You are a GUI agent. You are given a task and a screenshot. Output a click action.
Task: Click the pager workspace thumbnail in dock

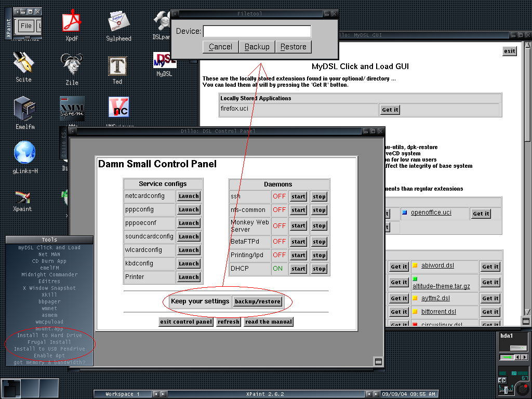pyautogui.click(x=10, y=389)
